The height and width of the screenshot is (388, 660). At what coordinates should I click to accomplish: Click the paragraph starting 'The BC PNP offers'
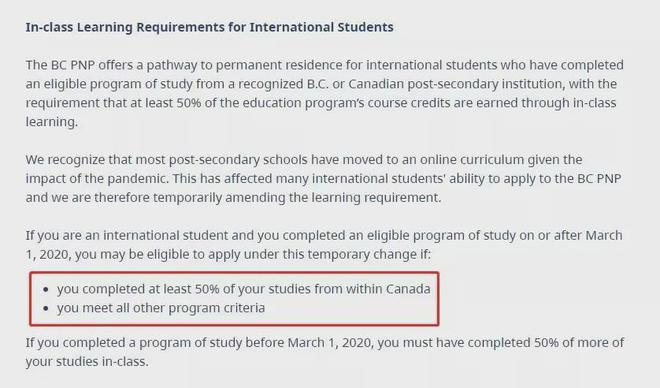tap(325, 93)
